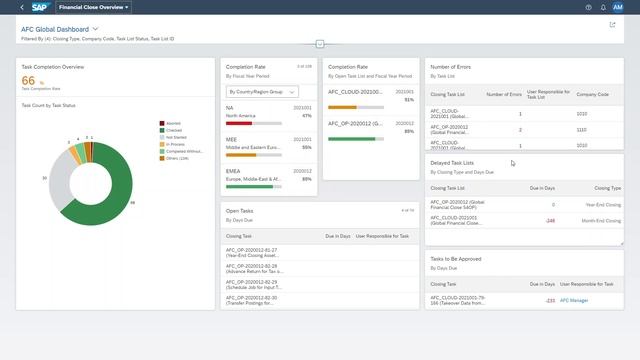Select the Others legend entry
The width and height of the screenshot is (640, 360).
coord(174,158)
